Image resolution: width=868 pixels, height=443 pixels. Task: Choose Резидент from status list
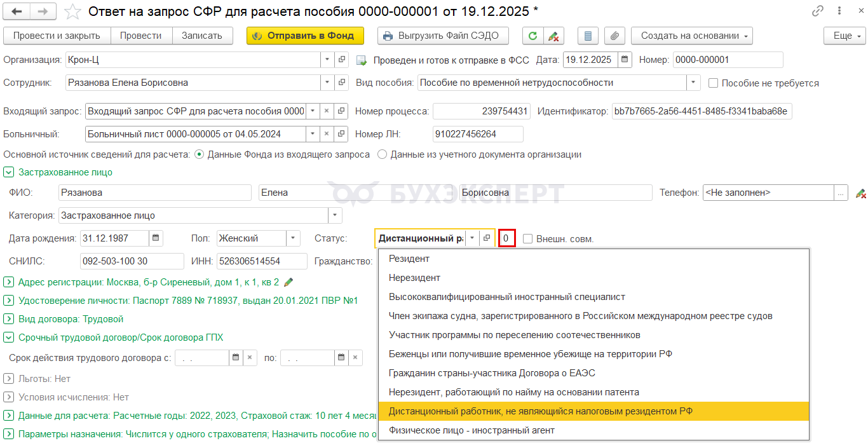(593, 259)
